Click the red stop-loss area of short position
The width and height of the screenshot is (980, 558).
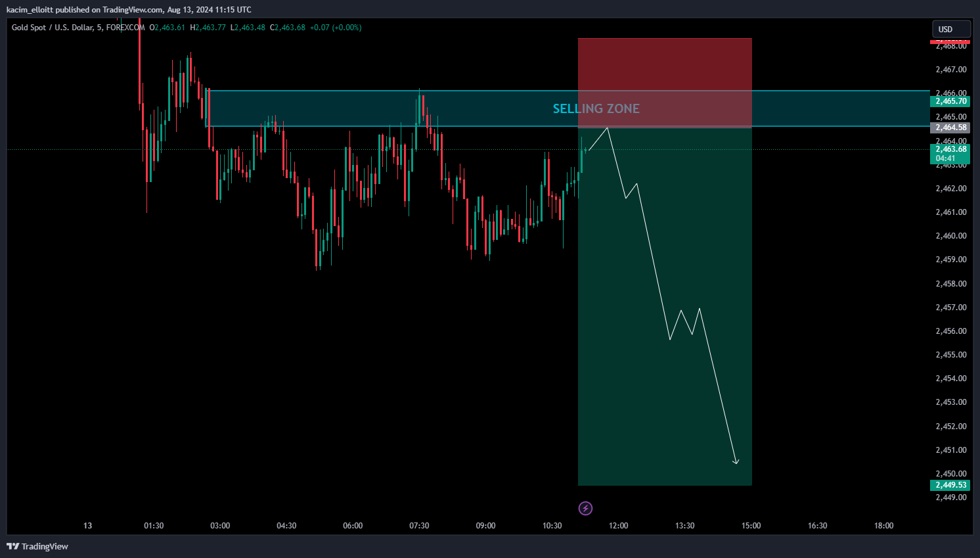pyautogui.click(x=665, y=82)
